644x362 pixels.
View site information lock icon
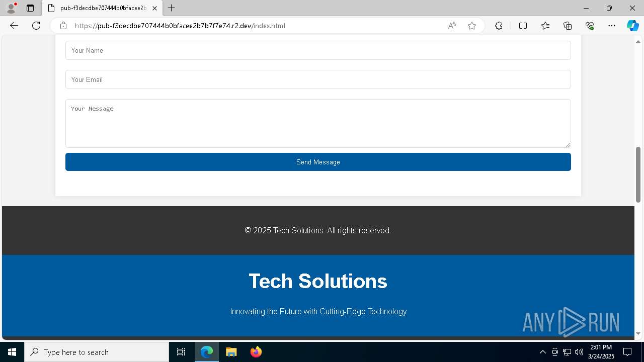click(63, 26)
